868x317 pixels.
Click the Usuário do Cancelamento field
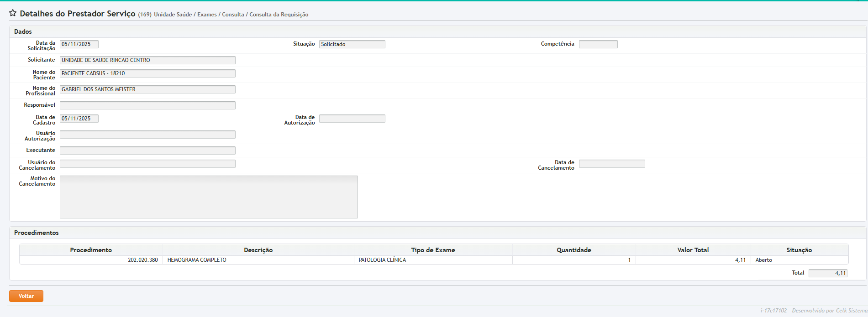tap(147, 164)
